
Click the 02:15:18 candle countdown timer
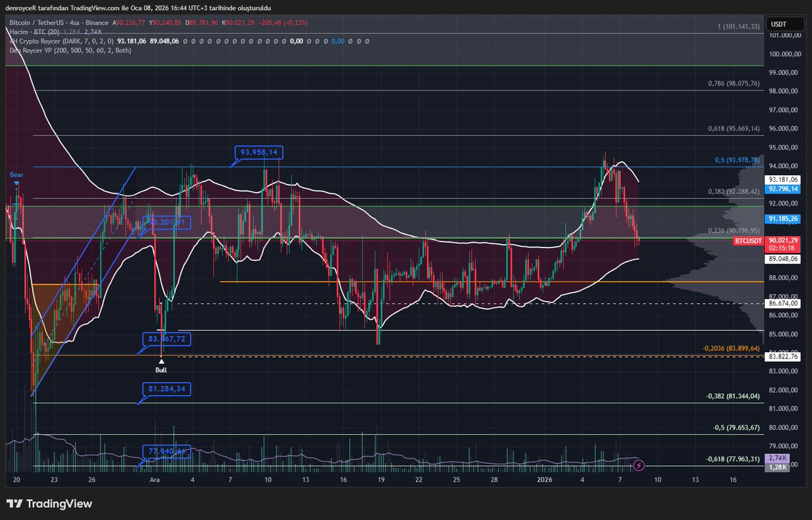click(782, 247)
